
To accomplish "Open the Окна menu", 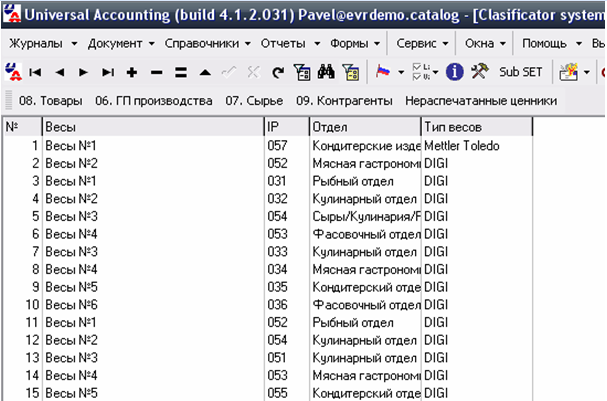I will click(485, 43).
